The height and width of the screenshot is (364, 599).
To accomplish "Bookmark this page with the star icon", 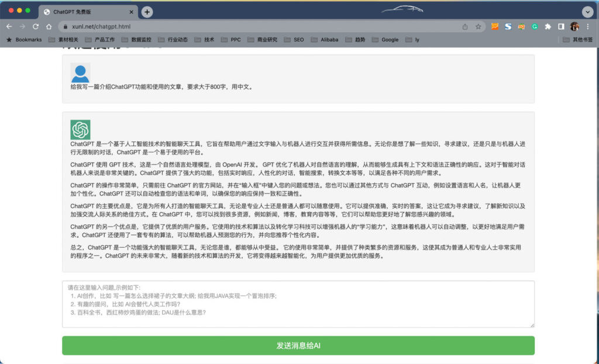I will click(478, 27).
